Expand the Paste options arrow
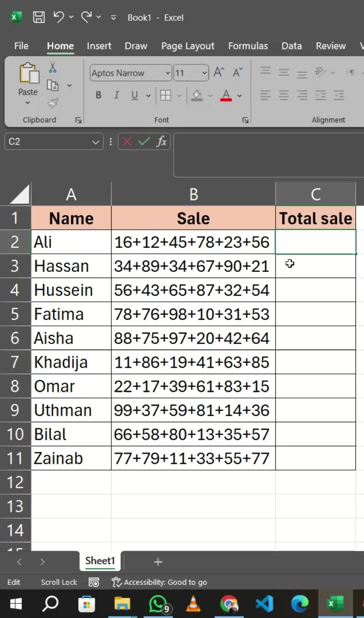Viewport: 364px width, 618px height. [28, 102]
